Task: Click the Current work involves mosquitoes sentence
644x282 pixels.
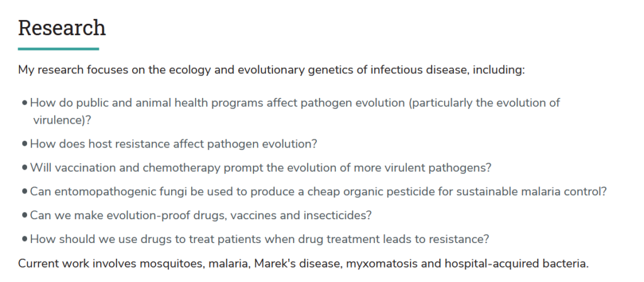Action: tap(304, 264)
